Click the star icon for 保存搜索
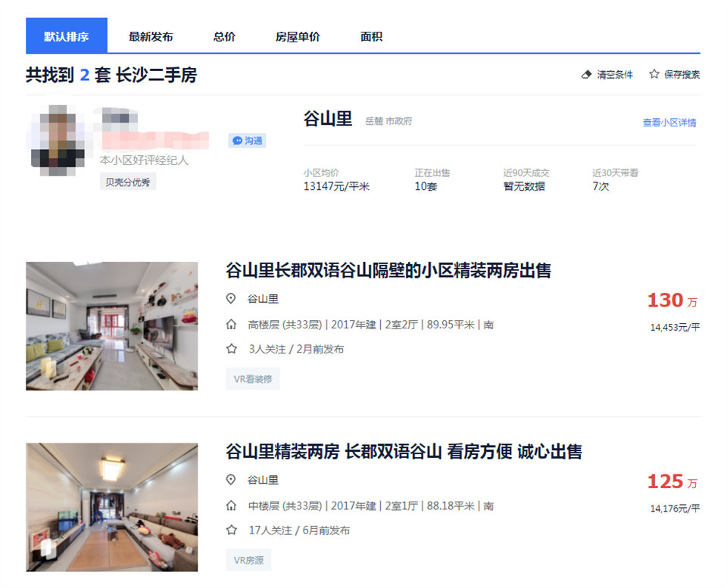Viewport: 727px width, 588px height. [x=654, y=74]
